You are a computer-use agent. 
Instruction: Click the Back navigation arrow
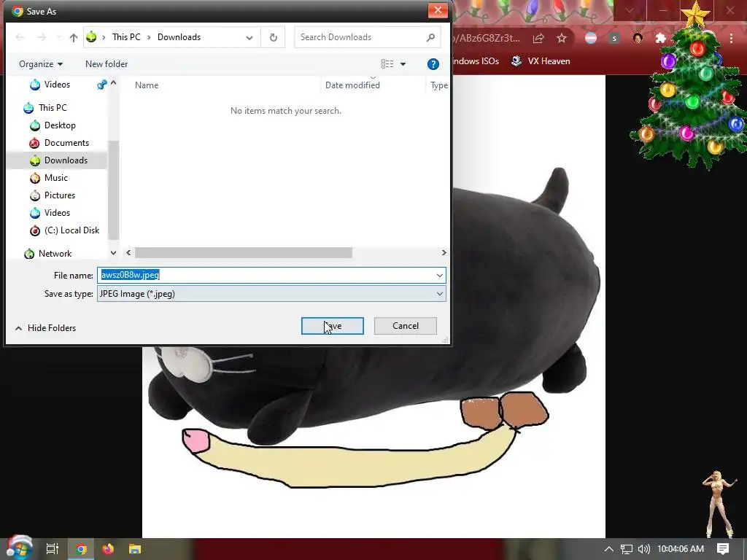click(x=20, y=37)
